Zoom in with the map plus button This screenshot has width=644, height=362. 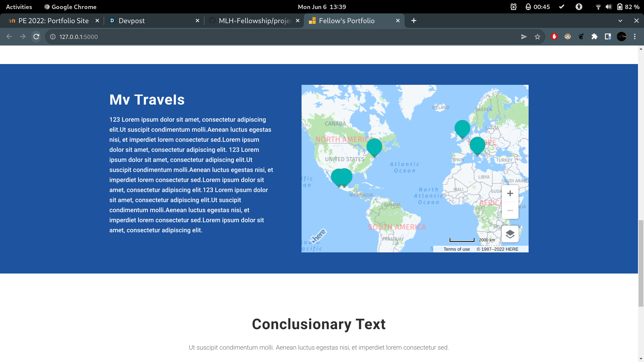pos(510,193)
